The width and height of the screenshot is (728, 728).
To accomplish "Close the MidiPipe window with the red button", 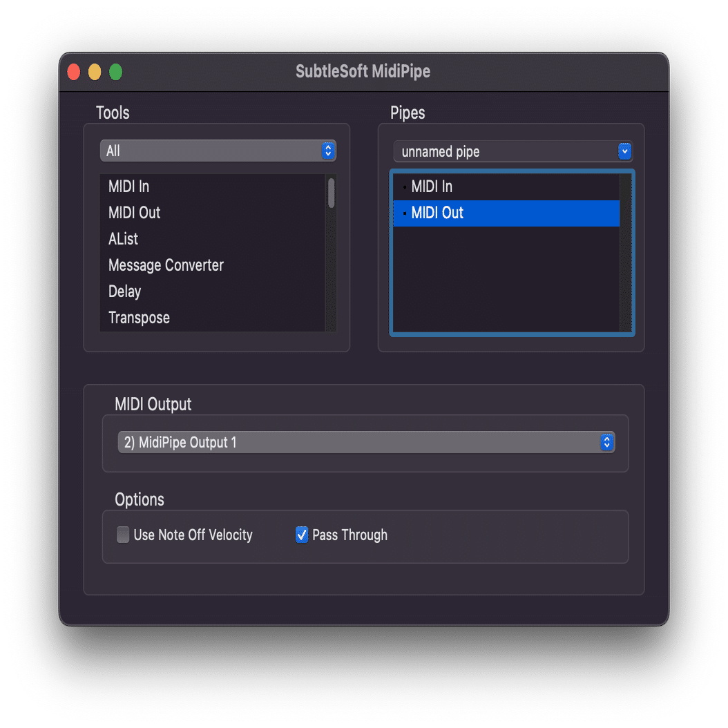I will click(74, 72).
